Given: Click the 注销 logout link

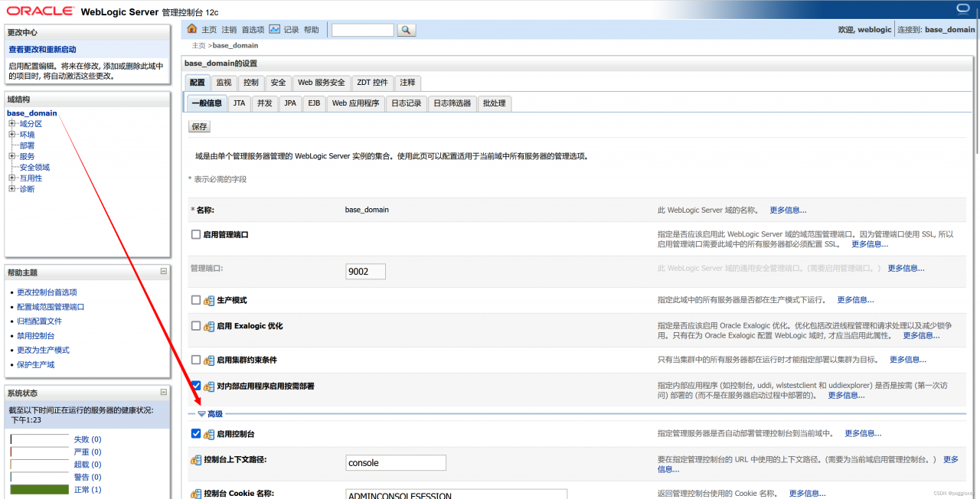Looking at the screenshot, I should (230, 30).
